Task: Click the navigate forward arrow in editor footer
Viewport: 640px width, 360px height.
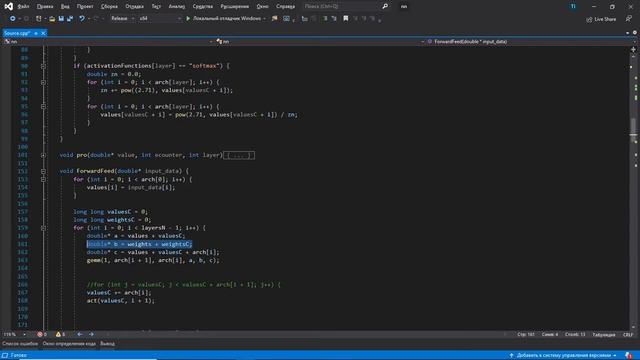Action: click(x=91, y=334)
